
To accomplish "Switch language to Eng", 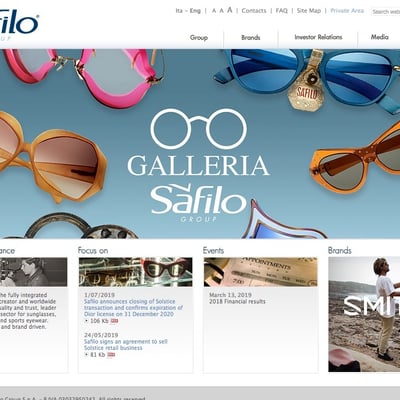I will click(x=195, y=11).
